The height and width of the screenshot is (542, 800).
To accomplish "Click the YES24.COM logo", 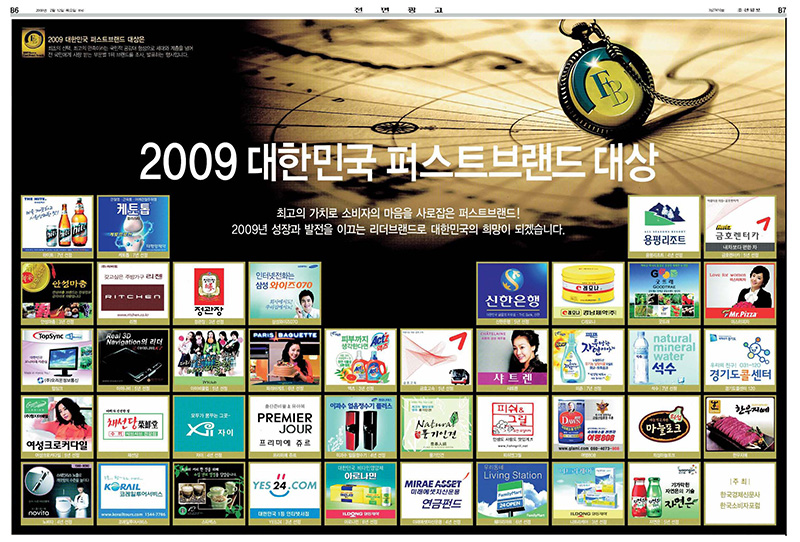I will point(286,488).
